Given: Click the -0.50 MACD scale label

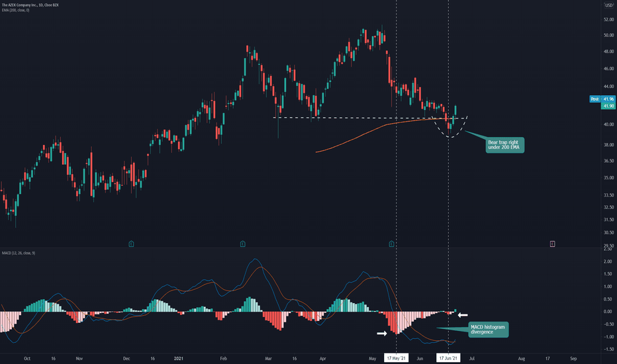Looking at the screenshot, I should [608, 324].
